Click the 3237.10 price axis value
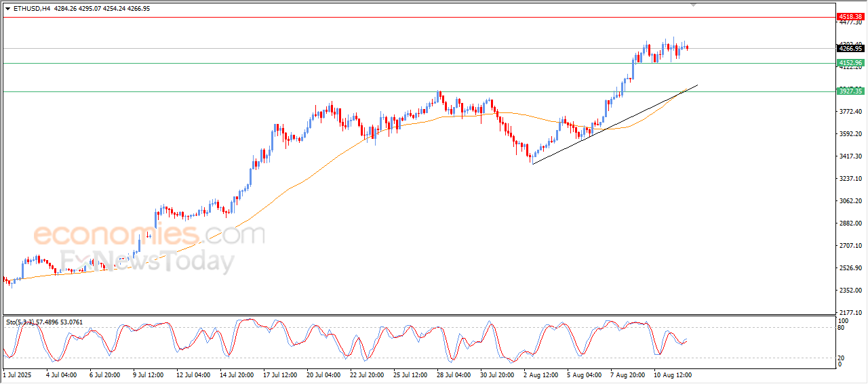 tap(850, 179)
